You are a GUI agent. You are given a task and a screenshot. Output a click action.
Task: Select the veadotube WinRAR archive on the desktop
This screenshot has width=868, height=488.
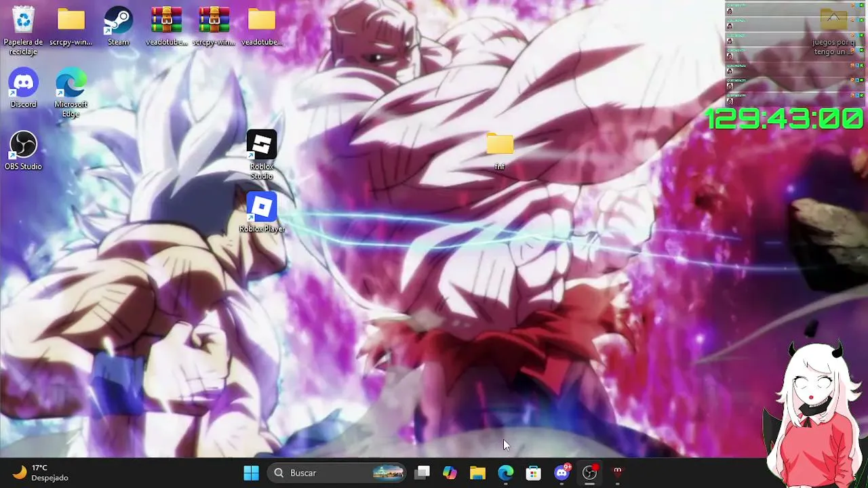166,27
